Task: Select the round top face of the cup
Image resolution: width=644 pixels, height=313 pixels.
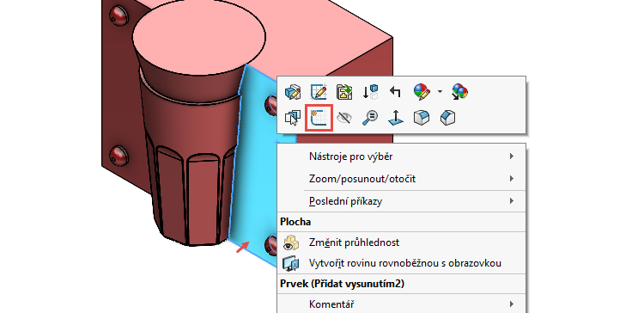Action: (199, 37)
